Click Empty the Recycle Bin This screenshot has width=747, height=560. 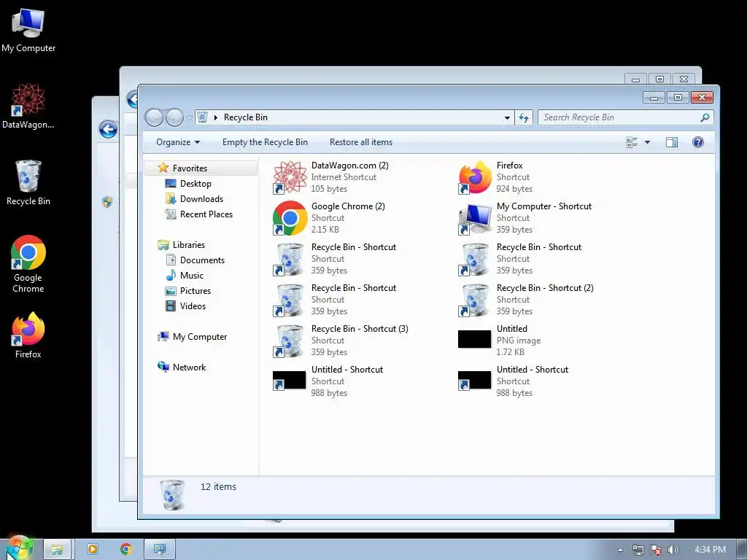tap(265, 142)
